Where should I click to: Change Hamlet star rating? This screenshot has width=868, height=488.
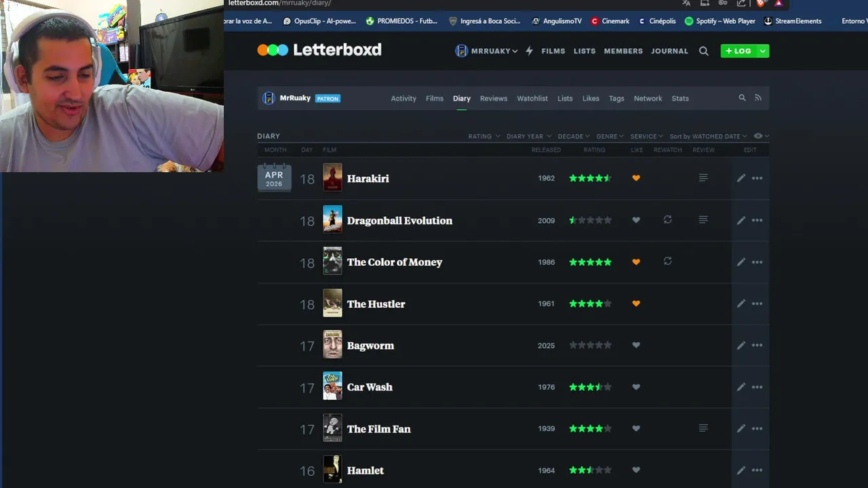(590, 470)
